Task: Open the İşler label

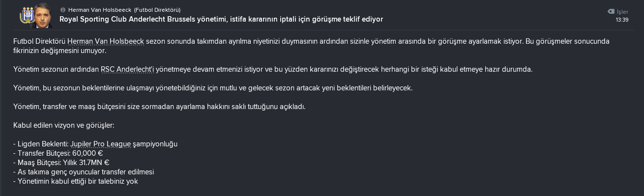Action: click(x=622, y=12)
